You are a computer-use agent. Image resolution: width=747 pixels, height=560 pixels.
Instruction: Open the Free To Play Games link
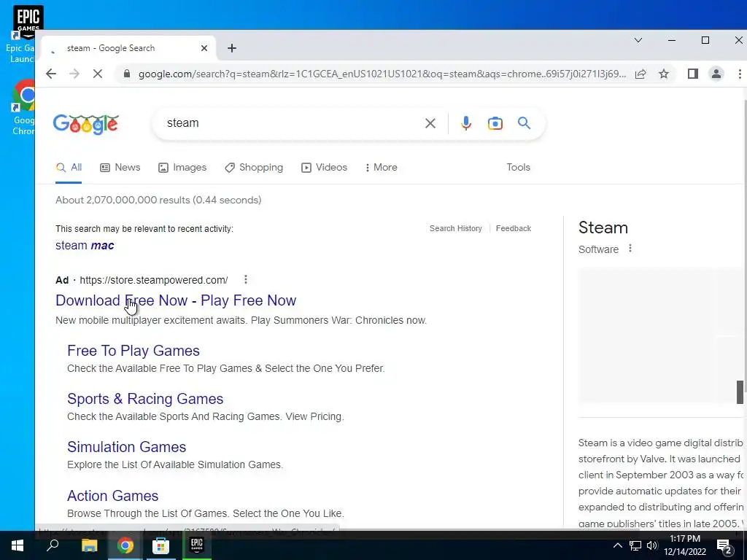point(133,351)
